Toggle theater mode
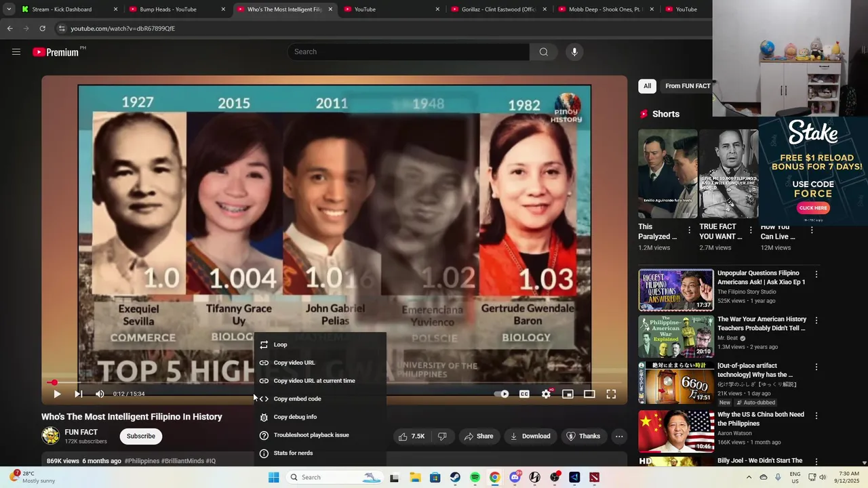Viewport: 868px width, 488px height. click(589, 394)
